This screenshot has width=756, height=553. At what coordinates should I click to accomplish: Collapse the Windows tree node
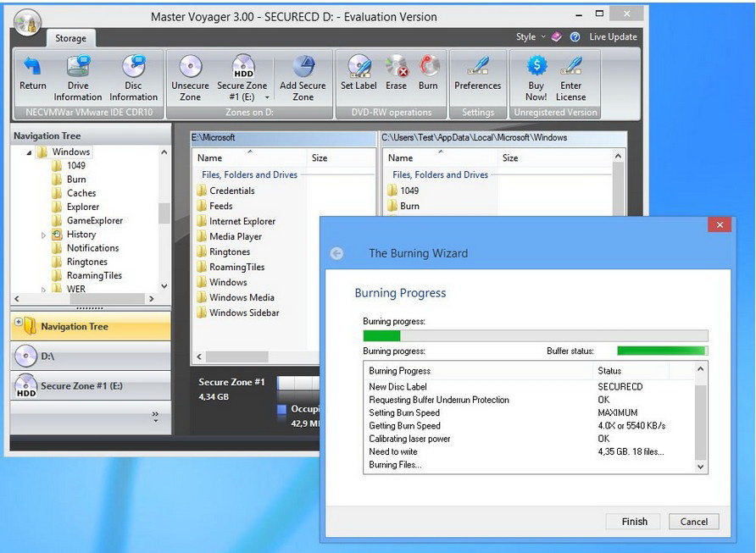[x=30, y=153]
